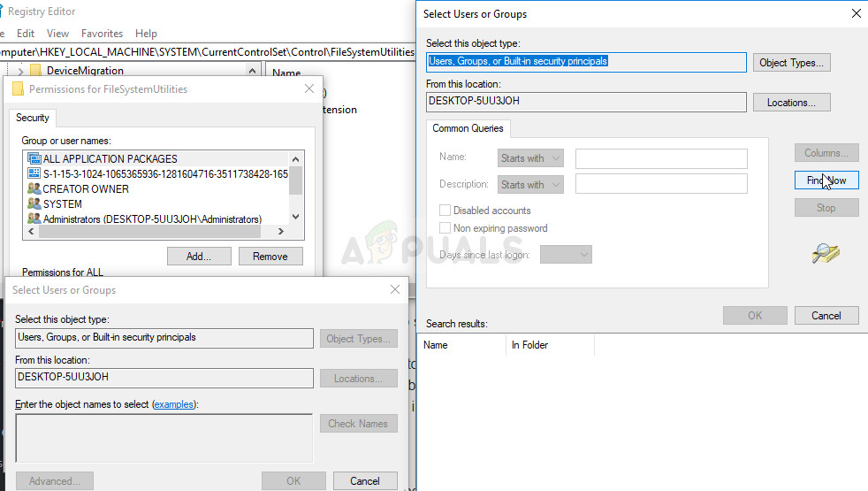The image size is (868, 491).
Task: Click the ALL APPLICATION PACKAGES icon
Action: coord(34,158)
